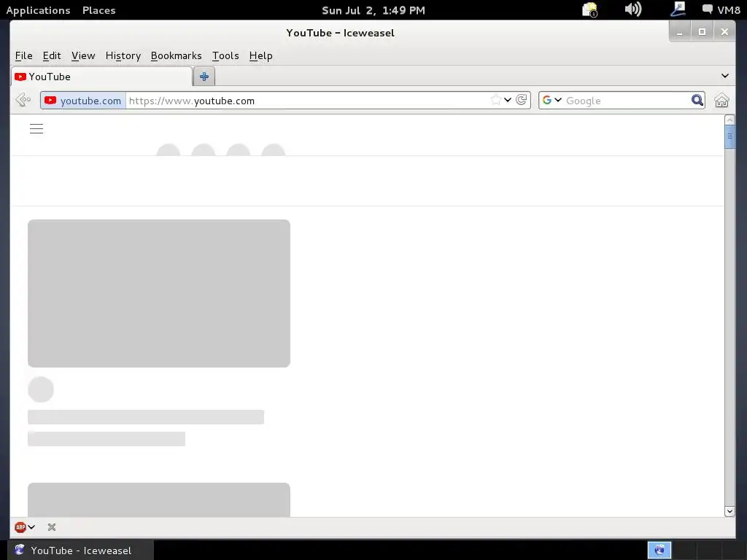This screenshot has height=560, width=747.
Task: Open the volume speaker icon in panel
Action: point(633,9)
